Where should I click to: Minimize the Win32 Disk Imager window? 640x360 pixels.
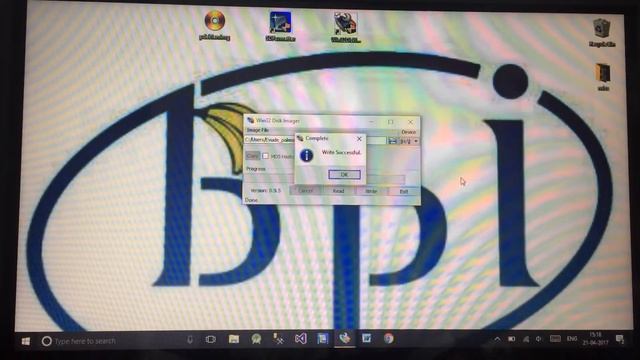click(x=371, y=122)
